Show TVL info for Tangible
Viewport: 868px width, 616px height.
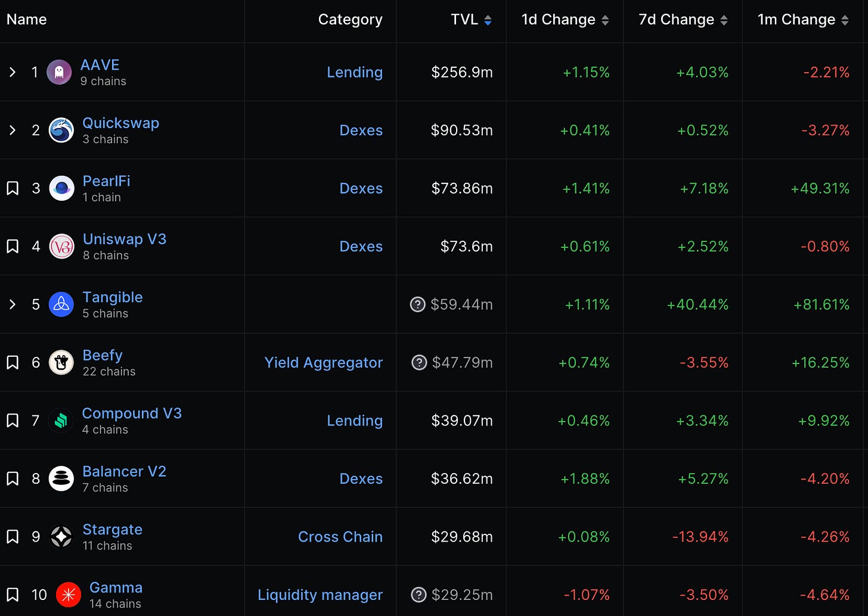[418, 304]
